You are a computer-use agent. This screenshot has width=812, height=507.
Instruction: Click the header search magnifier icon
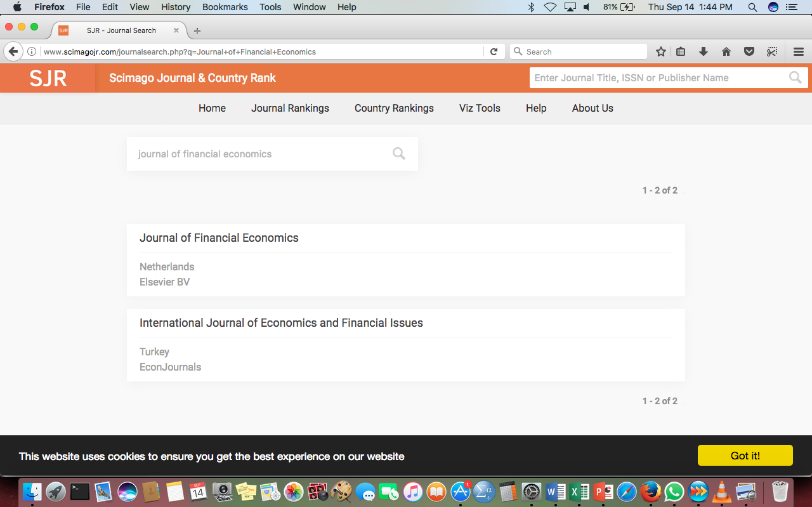(x=795, y=77)
